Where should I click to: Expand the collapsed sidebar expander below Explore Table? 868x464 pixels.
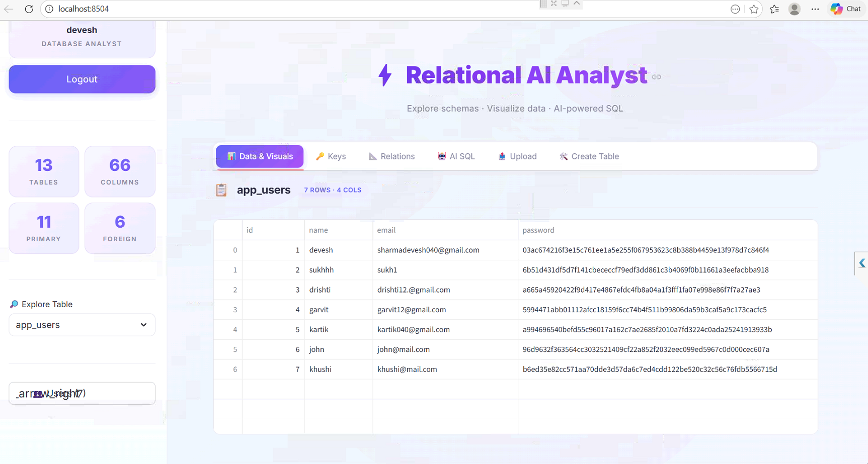(x=82, y=393)
